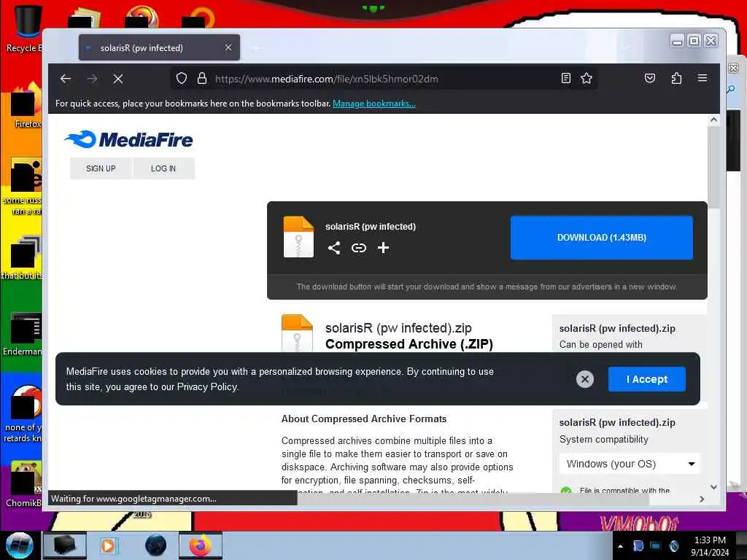This screenshot has height=560, width=747.
Task: Open the media player taskbar icon
Action: tap(108, 545)
